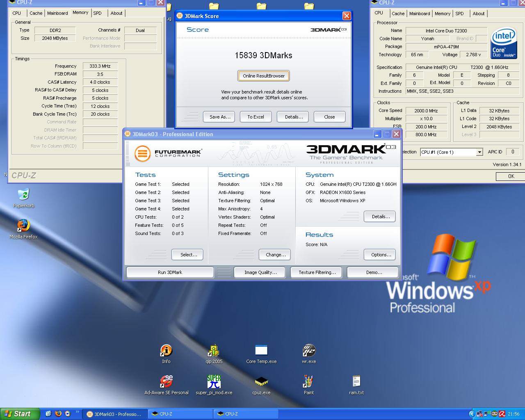This screenshot has height=420, width=525.
Task: Click the Texture Filtering button
Action: tap(317, 272)
